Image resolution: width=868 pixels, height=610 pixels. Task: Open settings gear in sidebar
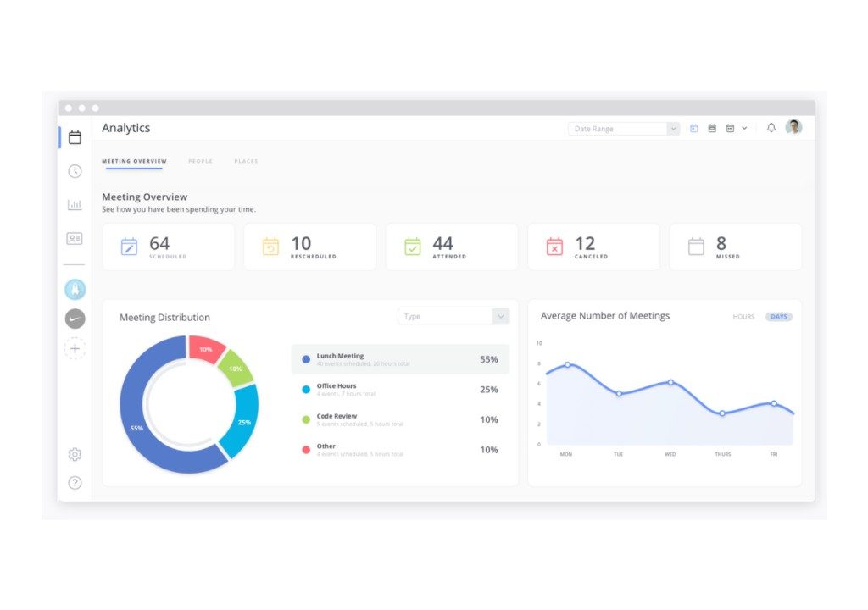pos(75,455)
